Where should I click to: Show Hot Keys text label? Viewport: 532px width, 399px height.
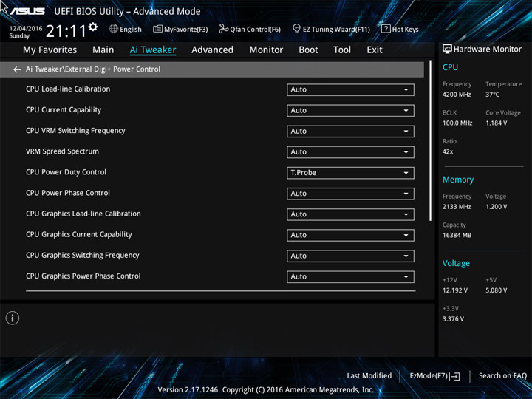(405, 30)
